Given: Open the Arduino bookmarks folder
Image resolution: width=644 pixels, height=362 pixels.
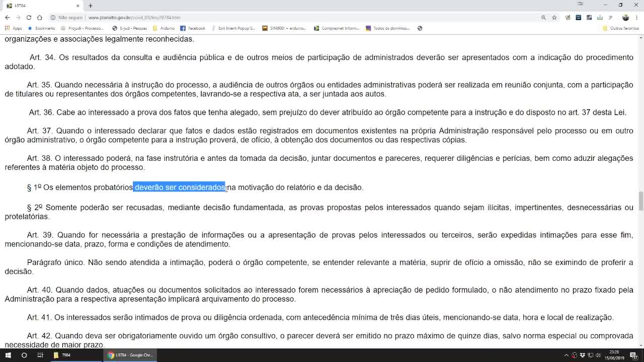Looking at the screenshot, I should pos(164,28).
